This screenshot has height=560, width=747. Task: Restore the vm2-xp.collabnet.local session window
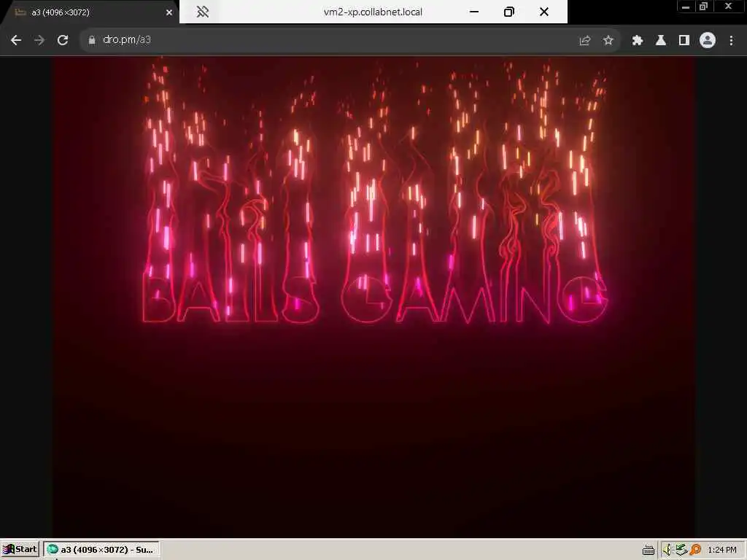tap(508, 12)
